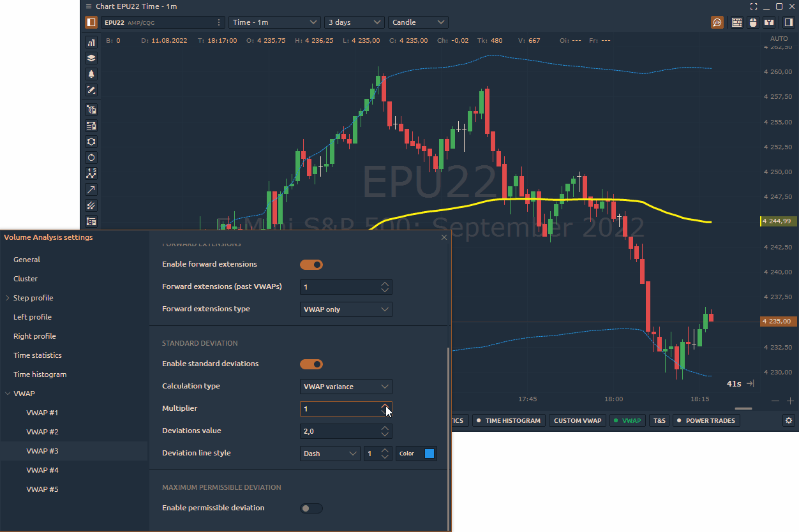The height and width of the screenshot is (532, 799).
Task: Click the mouse trading icon
Action: pos(753,22)
